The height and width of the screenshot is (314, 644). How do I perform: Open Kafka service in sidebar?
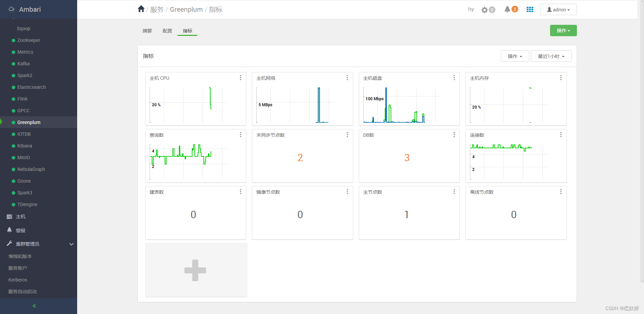pos(23,64)
